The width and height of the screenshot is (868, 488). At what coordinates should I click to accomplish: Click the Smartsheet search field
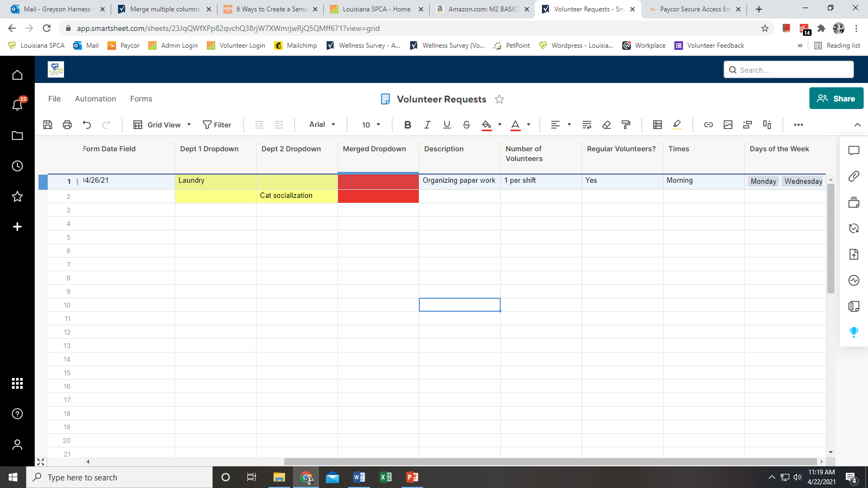[789, 69]
